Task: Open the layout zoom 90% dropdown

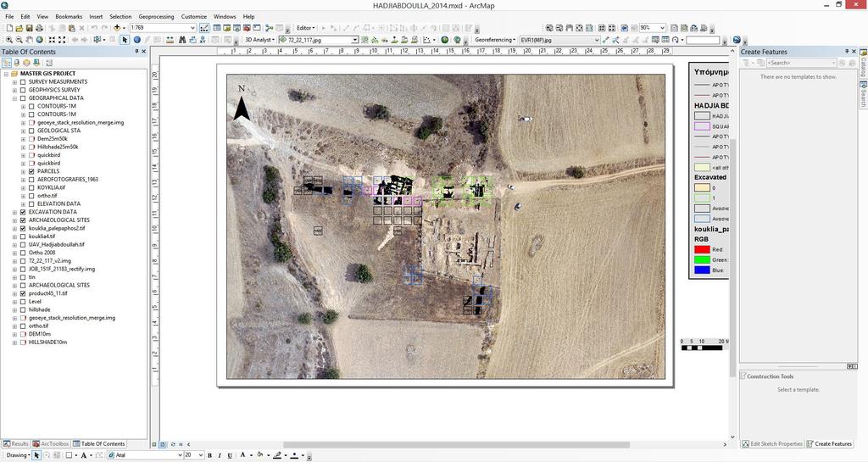Action: pyautogui.click(x=662, y=28)
